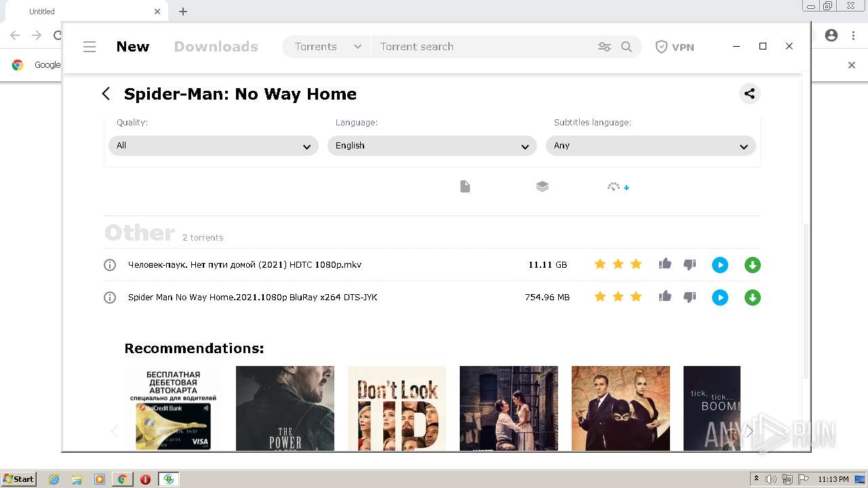This screenshot has height=488, width=868.
Task: Sort by layers column icon
Action: click(x=542, y=186)
